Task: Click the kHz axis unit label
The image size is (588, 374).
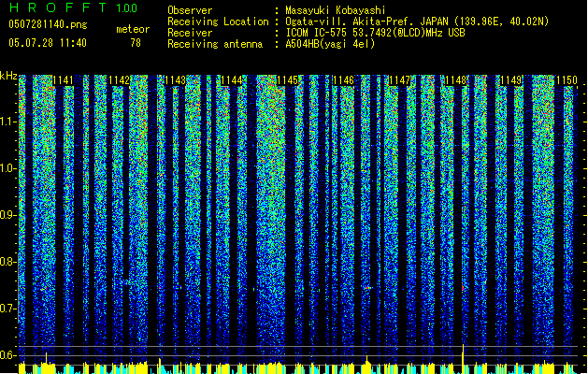Action: pos(8,76)
